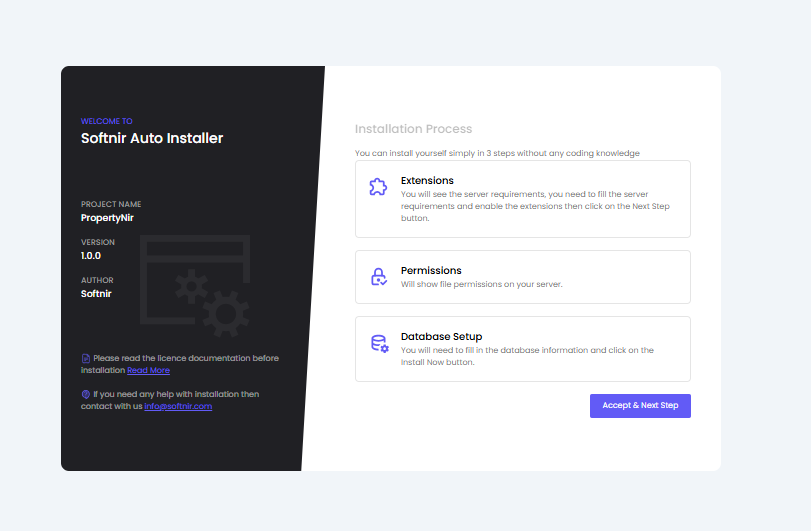Click the version number 1.0.0
The height and width of the screenshot is (531, 811).
[x=91, y=255]
